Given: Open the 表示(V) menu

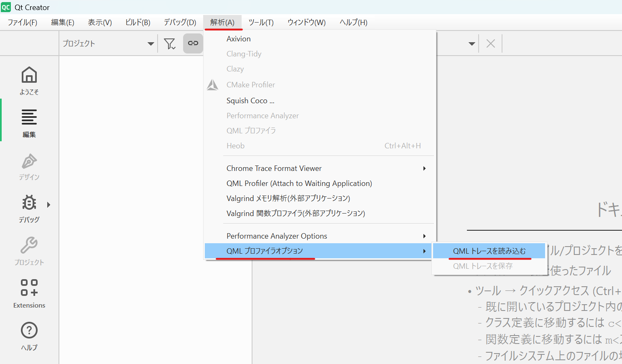Looking at the screenshot, I should [x=100, y=22].
